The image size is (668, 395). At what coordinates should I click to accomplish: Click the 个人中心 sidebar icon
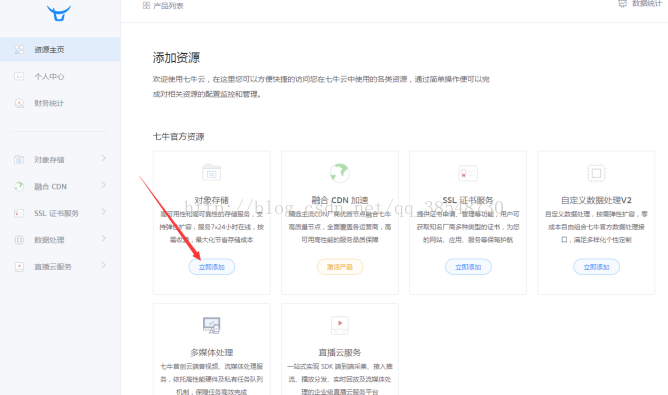point(19,76)
